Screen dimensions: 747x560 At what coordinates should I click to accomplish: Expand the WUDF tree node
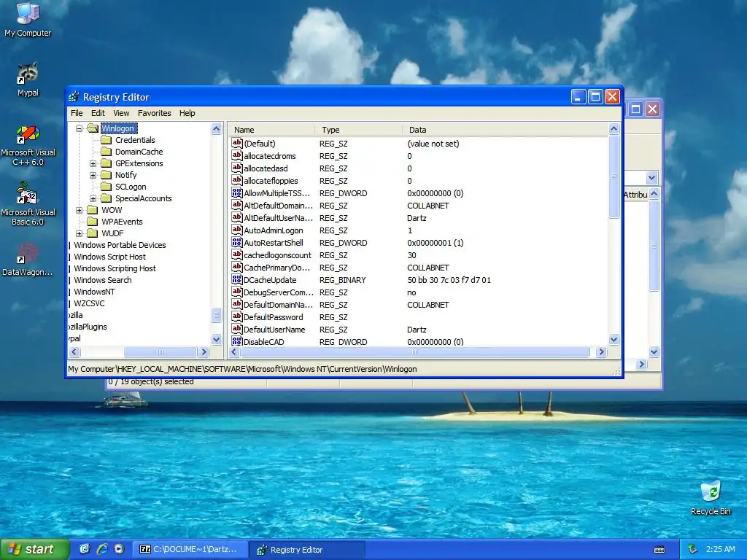pyautogui.click(x=79, y=233)
